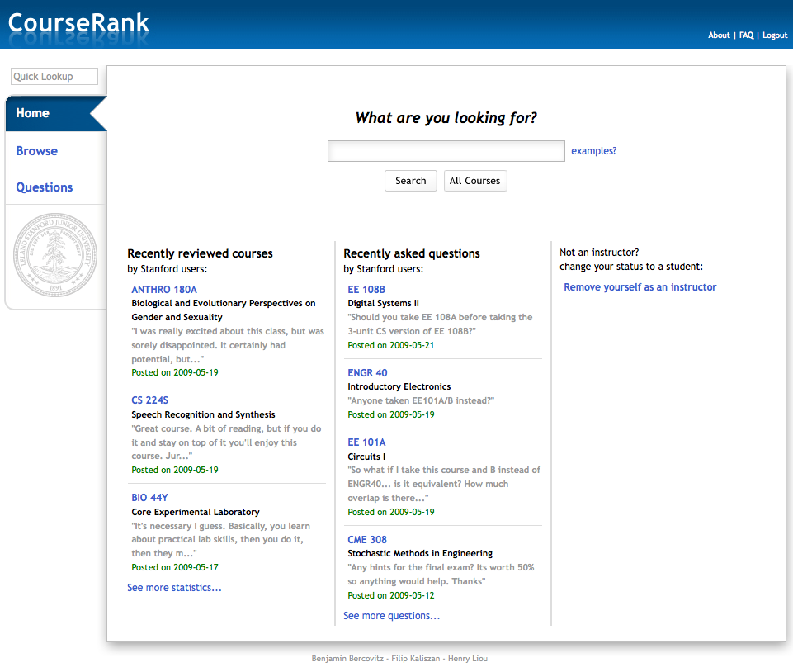
Task: Click the 'Not an instructor?' text
Action: tap(599, 253)
